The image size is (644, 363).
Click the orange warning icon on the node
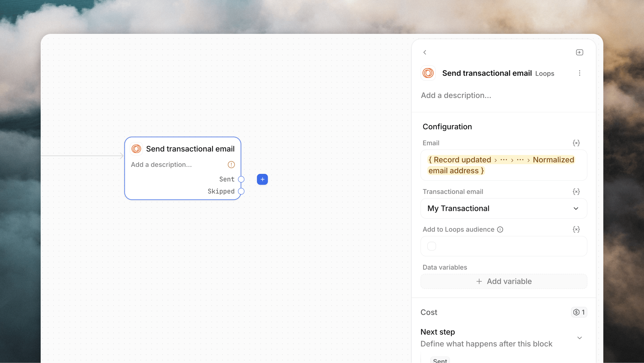pos(231,165)
